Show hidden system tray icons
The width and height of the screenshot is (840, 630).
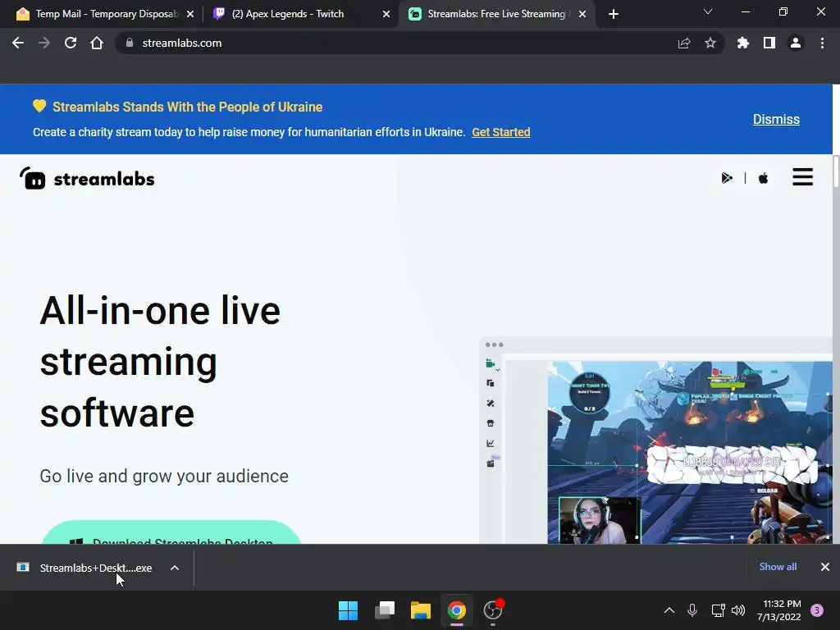pyautogui.click(x=669, y=610)
